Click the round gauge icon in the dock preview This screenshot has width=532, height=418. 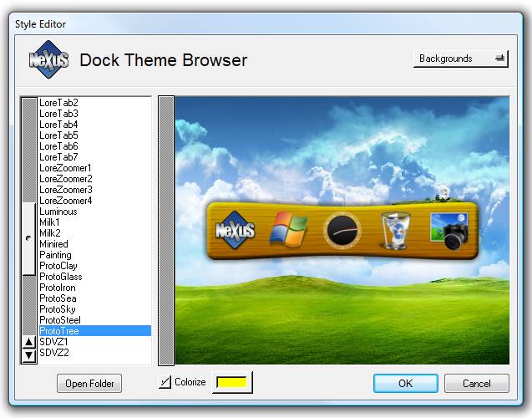[342, 230]
